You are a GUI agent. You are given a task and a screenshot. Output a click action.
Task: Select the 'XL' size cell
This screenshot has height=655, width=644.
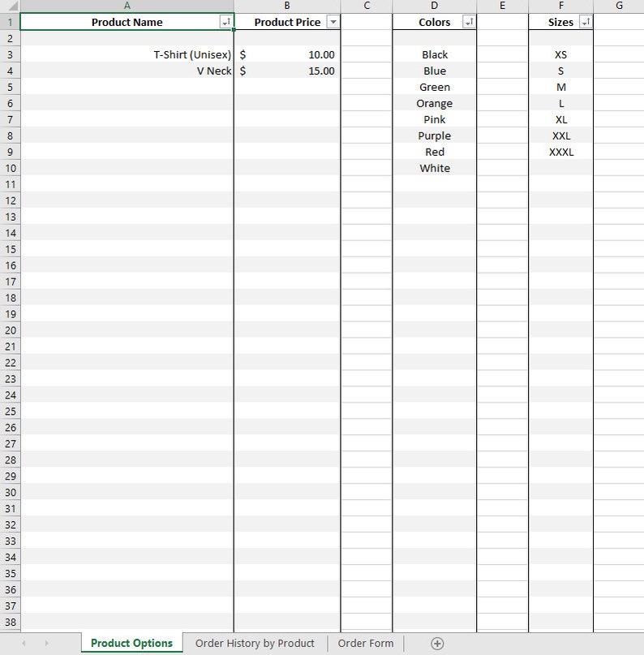pos(561,119)
